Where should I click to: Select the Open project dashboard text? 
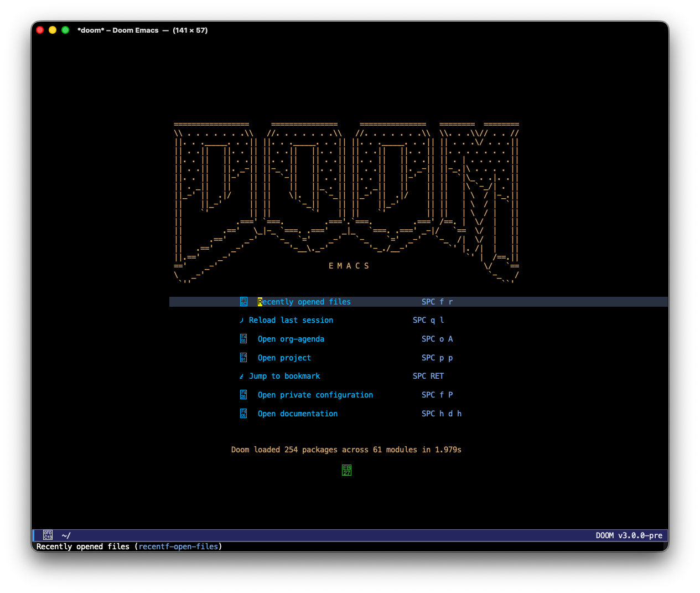click(x=284, y=358)
